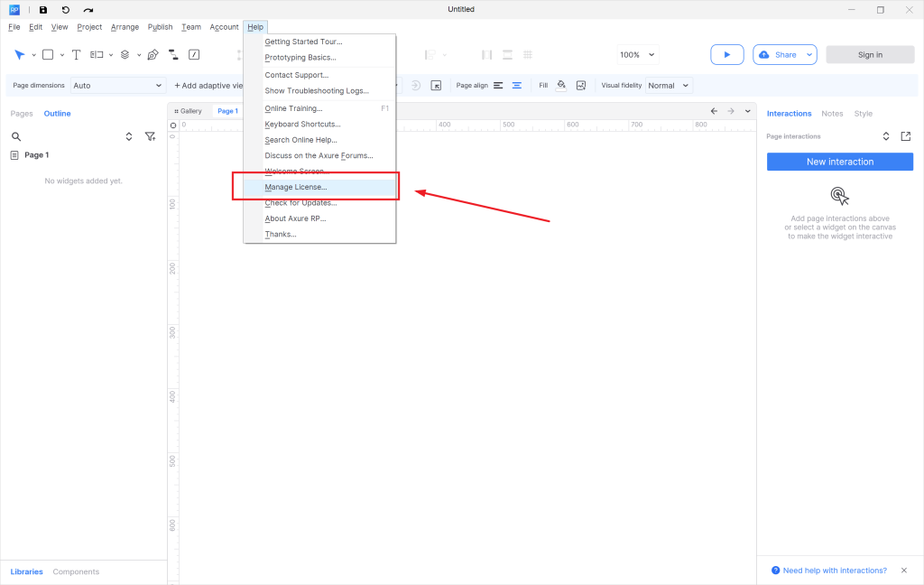Click the Preview play button
This screenshot has height=585, width=924.
[x=726, y=55]
